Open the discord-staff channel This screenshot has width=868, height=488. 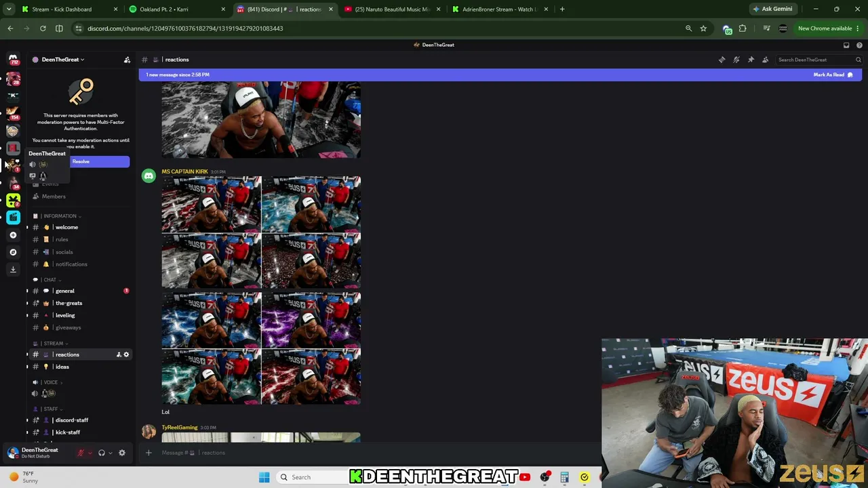pyautogui.click(x=80, y=420)
